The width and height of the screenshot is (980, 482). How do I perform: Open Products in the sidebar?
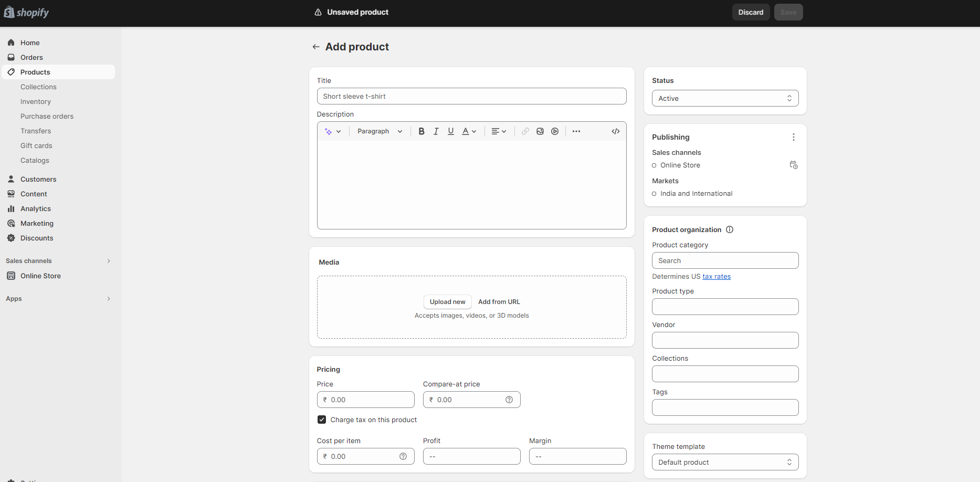[x=58, y=72]
